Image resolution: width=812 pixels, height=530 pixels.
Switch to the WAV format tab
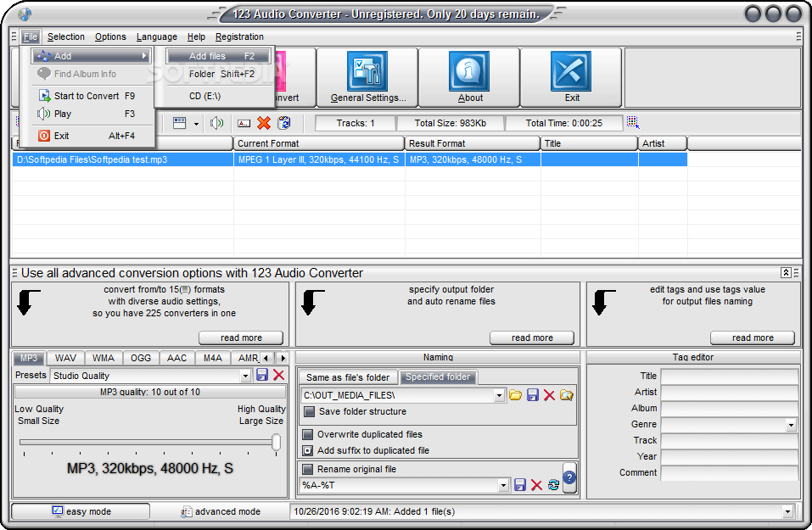(x=66, y=358)
